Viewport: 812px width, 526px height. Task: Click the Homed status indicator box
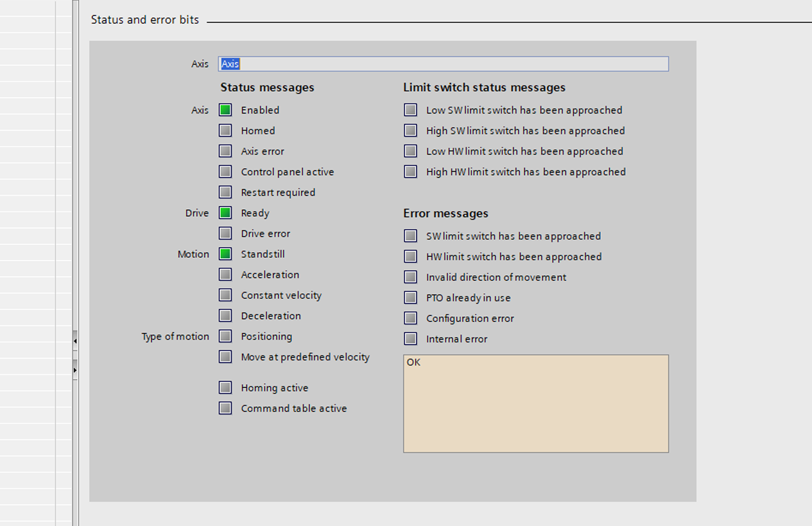(x=225, y=130)
